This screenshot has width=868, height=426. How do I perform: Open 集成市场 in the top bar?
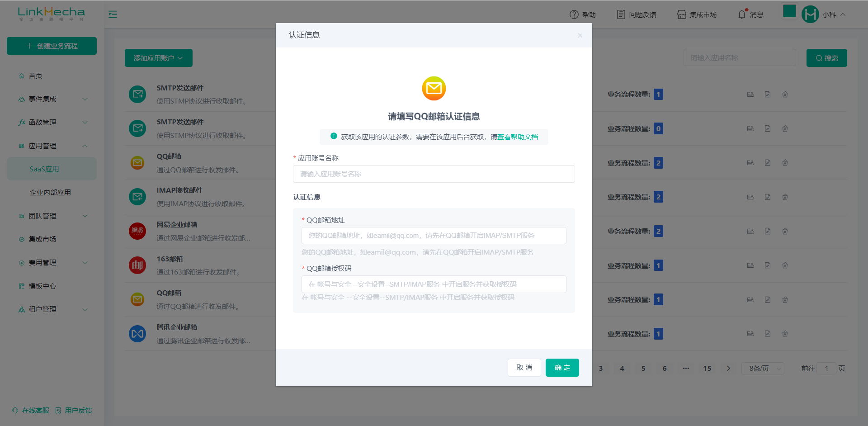click(x=697, y=14)
